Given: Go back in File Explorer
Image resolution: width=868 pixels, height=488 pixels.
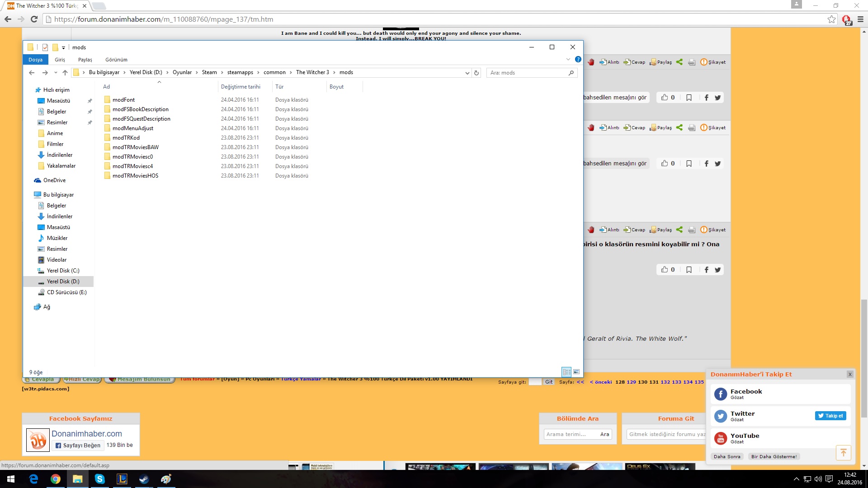Looking at the screenshot, I should coord(32,73).
